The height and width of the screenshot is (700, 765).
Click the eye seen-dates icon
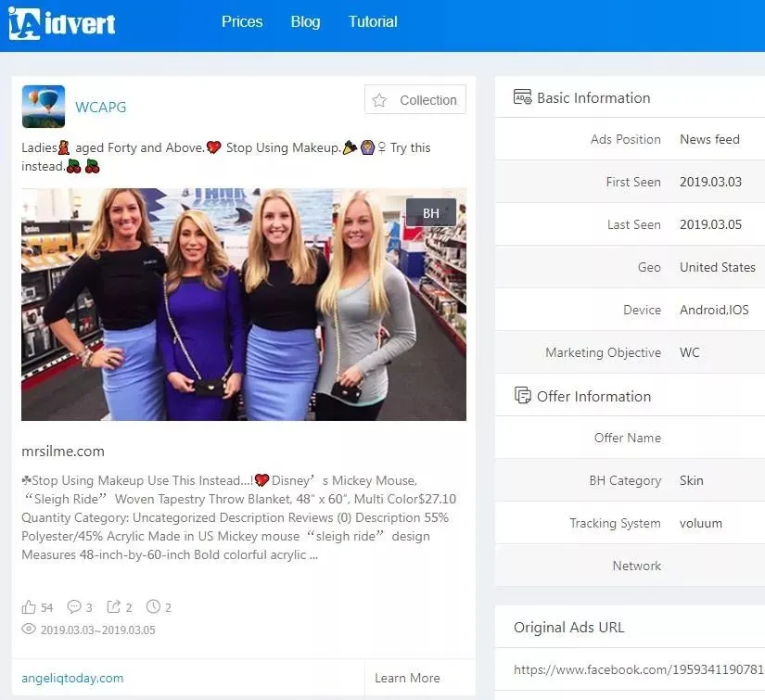29,629
